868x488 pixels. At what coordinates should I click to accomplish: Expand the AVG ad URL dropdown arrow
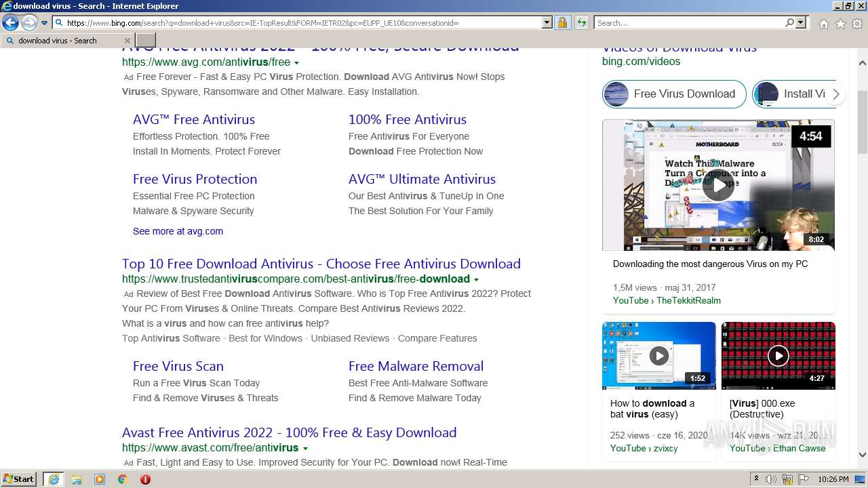click(x=296, y=62)
